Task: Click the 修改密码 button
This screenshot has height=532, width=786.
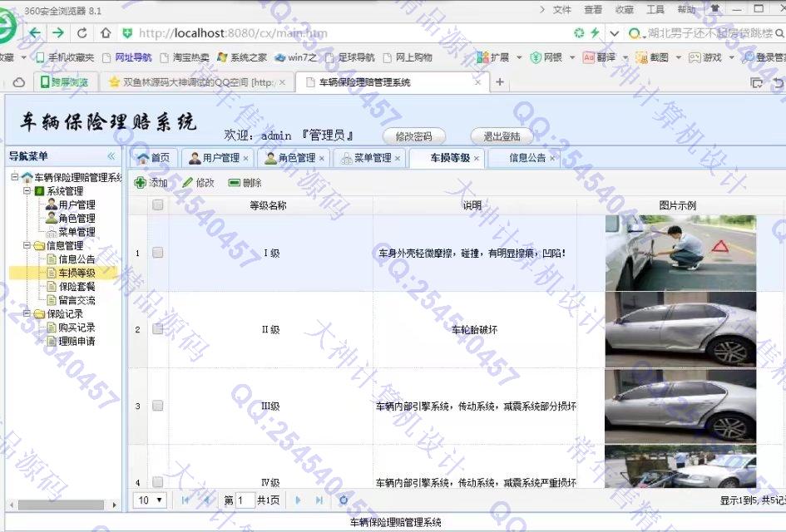Action: pos(413,136)
